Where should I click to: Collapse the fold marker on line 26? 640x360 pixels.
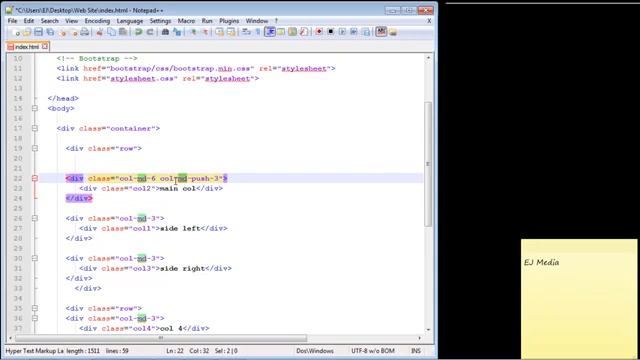click(35, 218)
